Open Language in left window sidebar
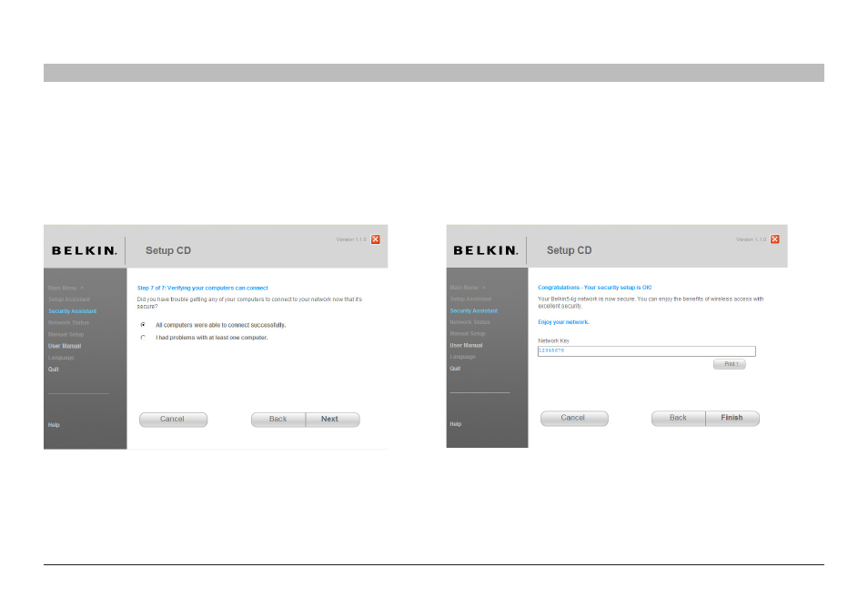 [61, 358]
